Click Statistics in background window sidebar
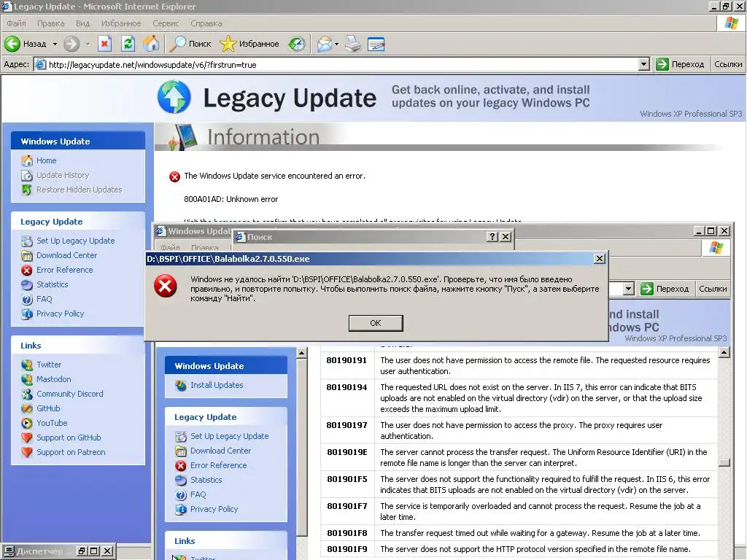747x560 pixels. click(x=206, y=480)
